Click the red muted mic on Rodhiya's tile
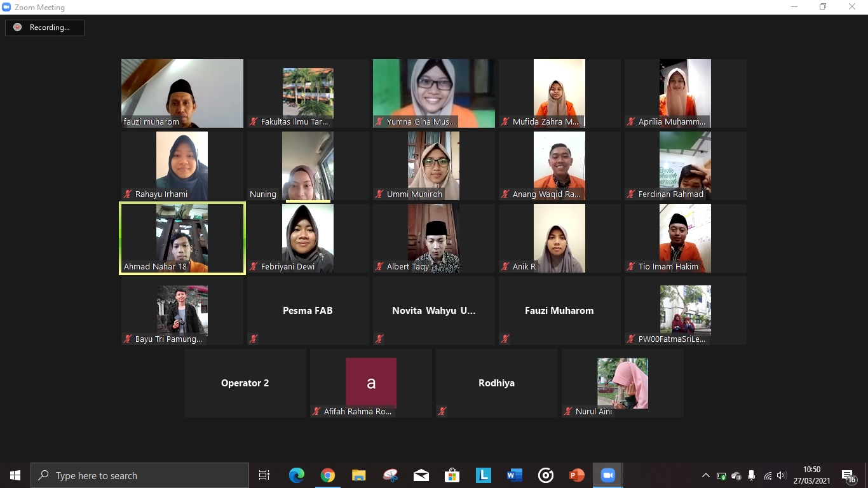 pyautogui.click(x=442, y=411)
